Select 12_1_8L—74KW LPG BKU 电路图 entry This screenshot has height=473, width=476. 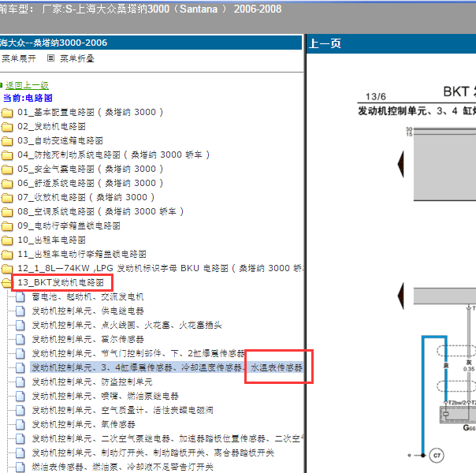pos(160,268)
